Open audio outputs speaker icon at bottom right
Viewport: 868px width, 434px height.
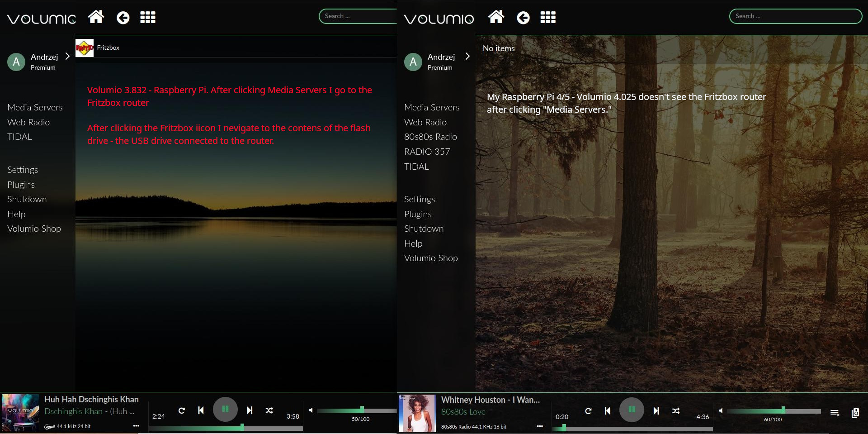point(855,413)
